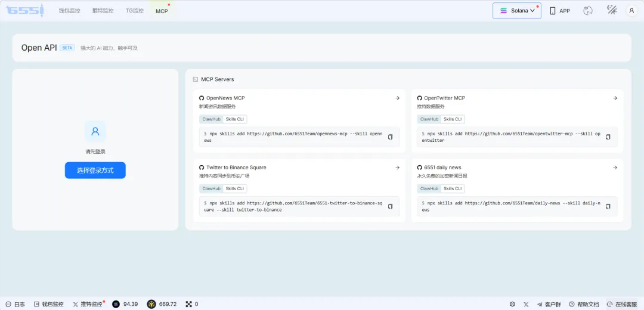
Task: Toggle the dark/light theme moon icon
Action: (x=612, y=10)
